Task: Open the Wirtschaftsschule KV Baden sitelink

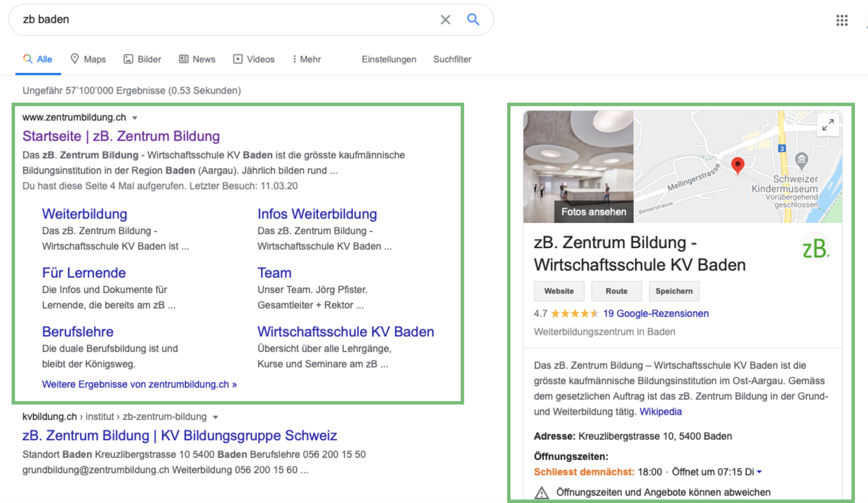Action: coord(346,332)
